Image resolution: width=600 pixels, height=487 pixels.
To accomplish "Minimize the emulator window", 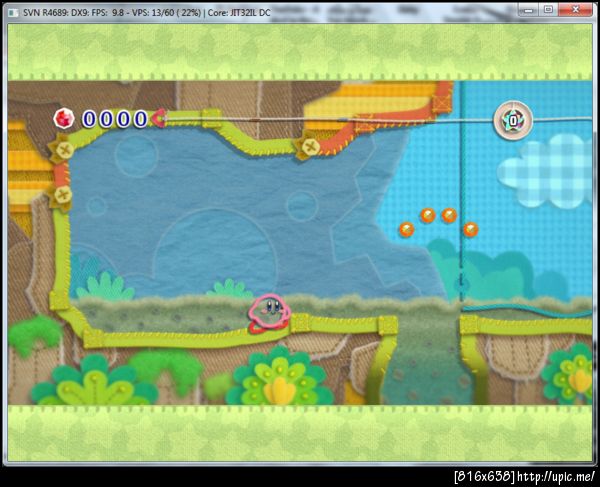I will click(528, 10).
